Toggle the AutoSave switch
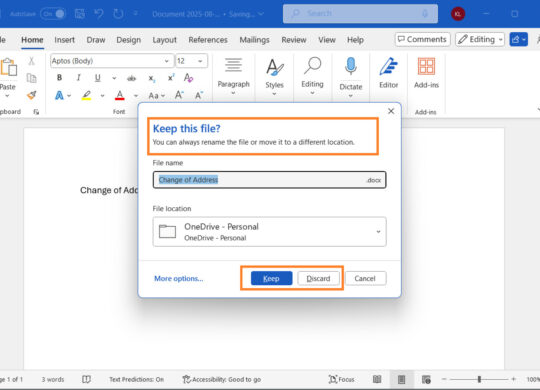The height and width of the screenshot is (390, 540). [x=53, y=14]
